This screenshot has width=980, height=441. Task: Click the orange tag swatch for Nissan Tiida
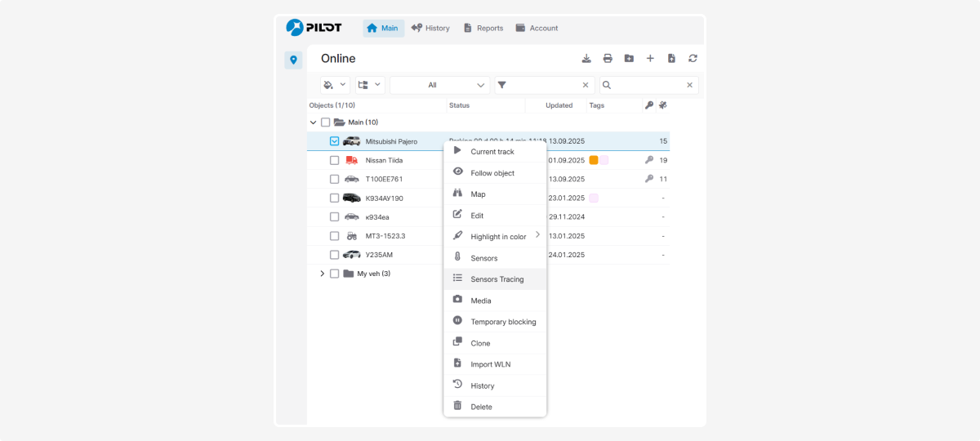594,160
